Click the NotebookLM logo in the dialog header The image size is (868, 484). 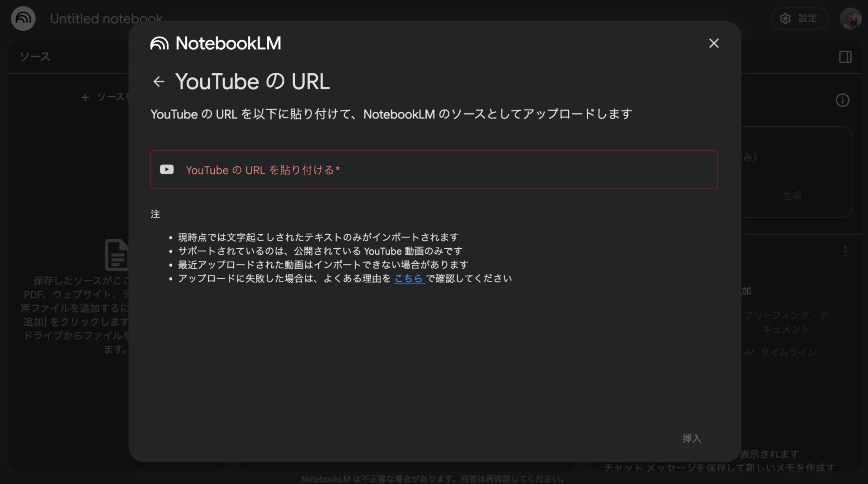216,43
